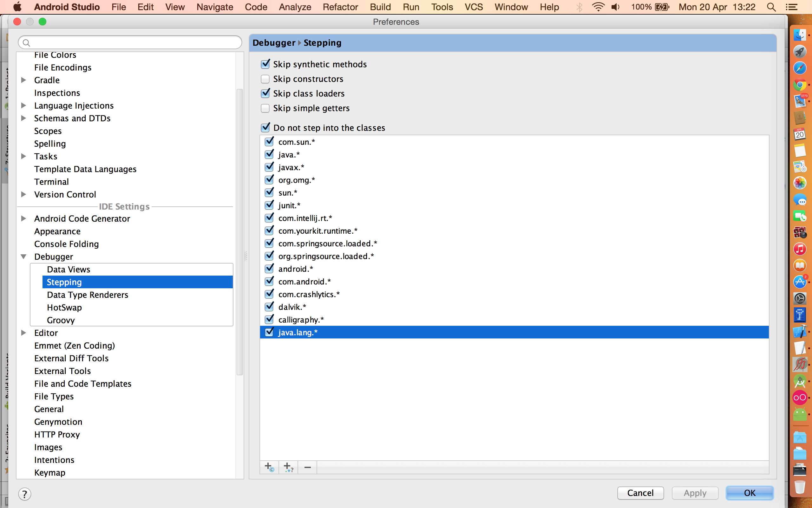
Task: Open Calendar from the Dock
Action: pos(800,134)
